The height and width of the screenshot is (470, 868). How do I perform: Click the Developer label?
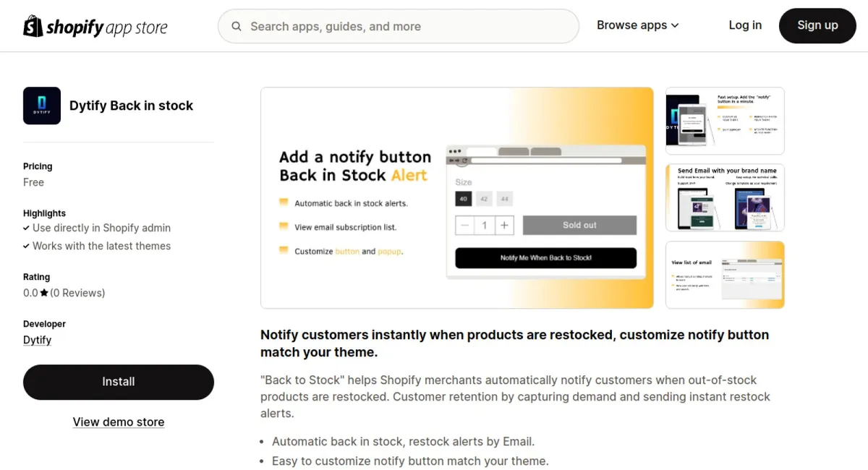(44, 324)
